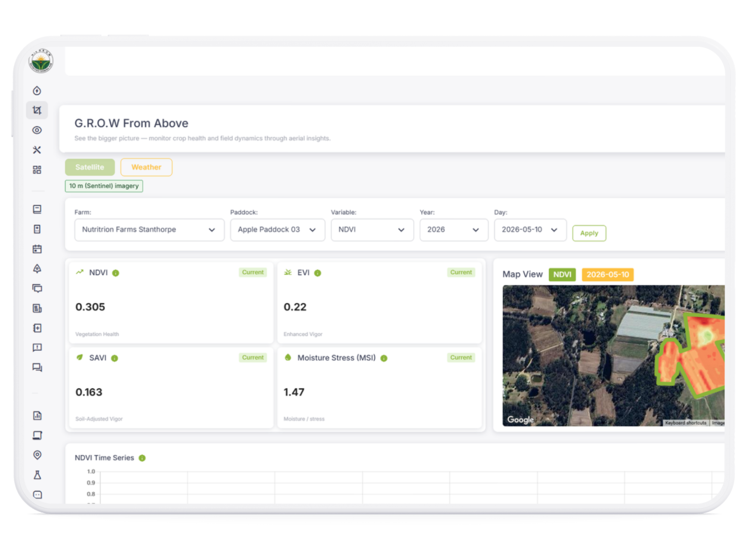
Task: Click the Moisture / stress caption
Action: click(x=304, y=419)
